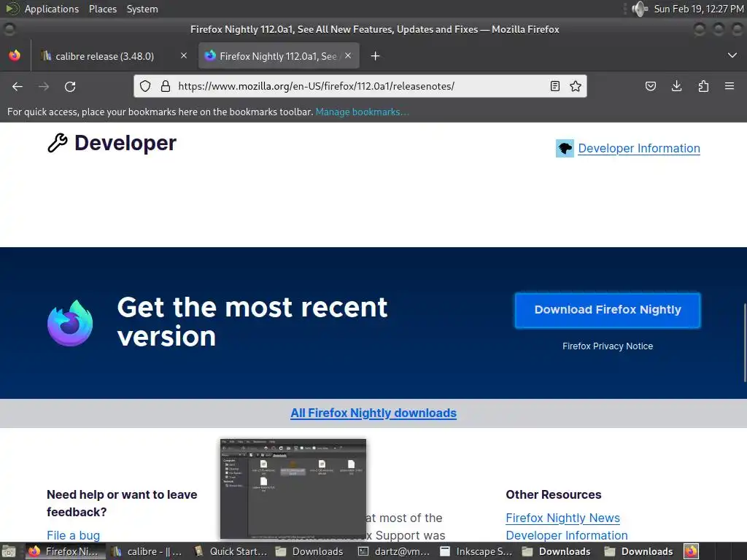Image resolution: width=747 pixels, height=560 pixels.
Task: Bookmark this page with the star icon
Action: tap(576, 86)
